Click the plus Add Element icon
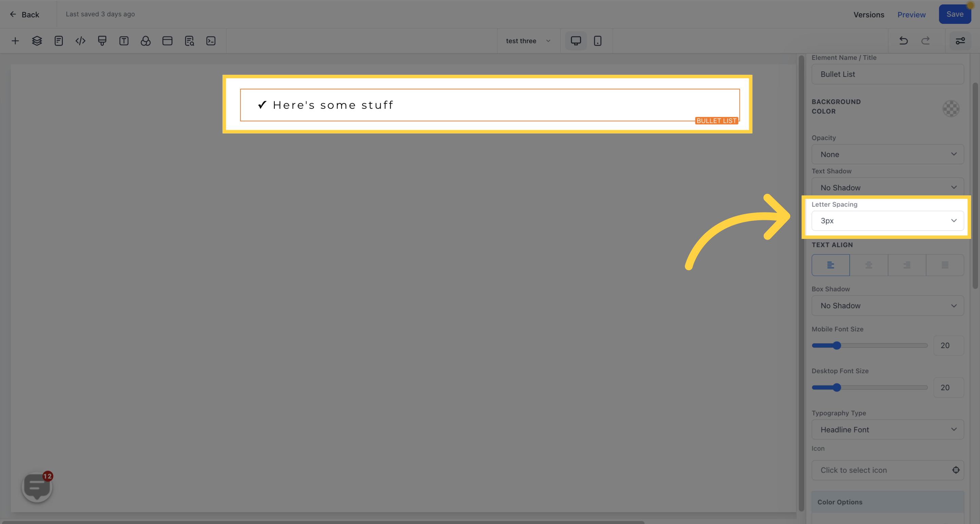The image size is (980, 524). (15, 41)
